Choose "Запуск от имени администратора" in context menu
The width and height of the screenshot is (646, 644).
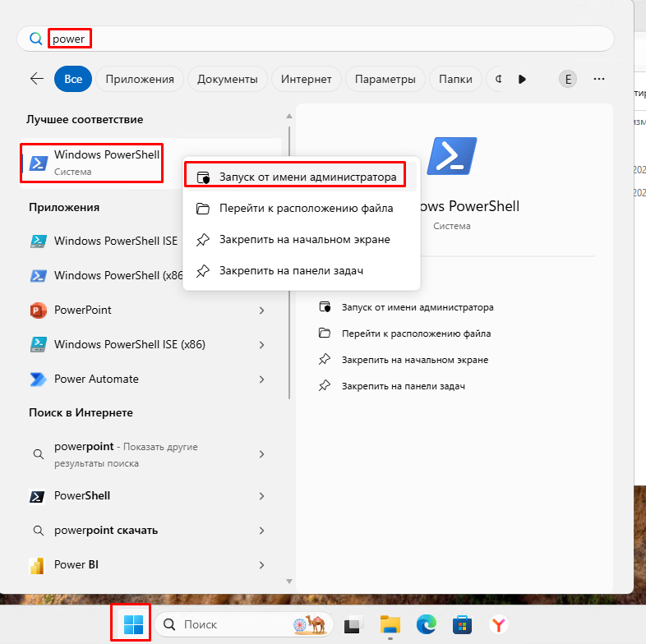click(x=301, y=177)
